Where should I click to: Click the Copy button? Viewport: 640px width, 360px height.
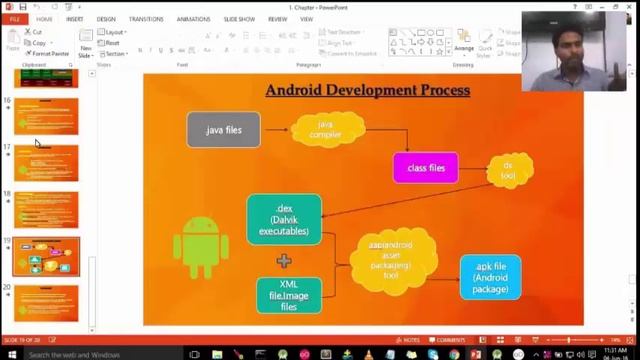(x=35, y=42)
